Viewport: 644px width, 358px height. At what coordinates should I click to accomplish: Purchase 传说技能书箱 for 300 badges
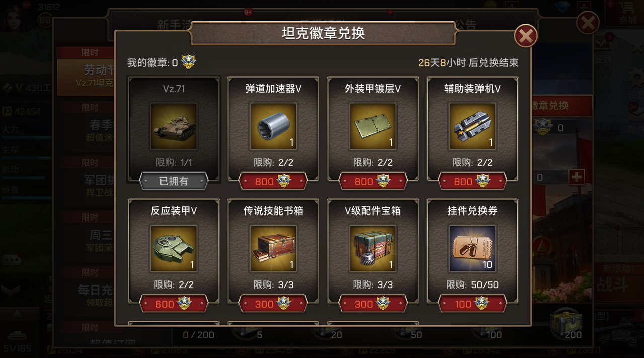click(x=273, y=304)
